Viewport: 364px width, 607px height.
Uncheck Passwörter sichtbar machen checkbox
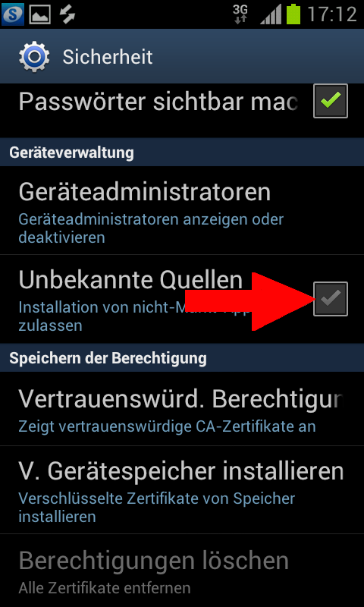click(331, 101)
